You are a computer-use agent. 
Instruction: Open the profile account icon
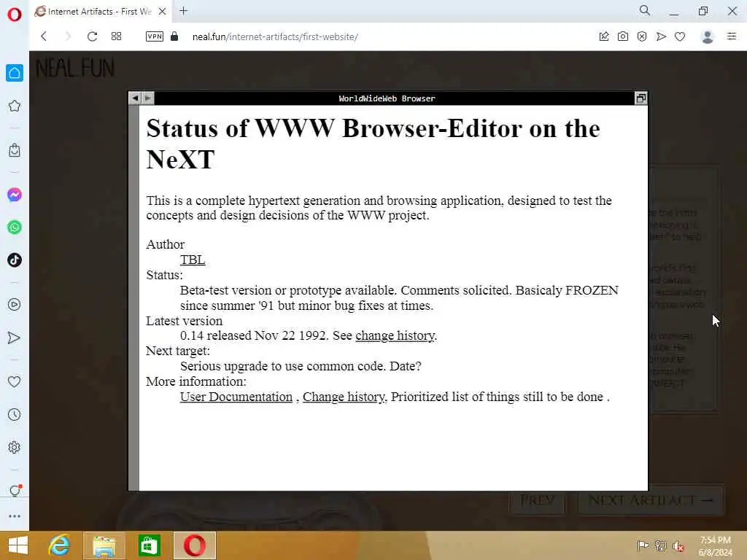pyautogui.click(x=708, y=36)
